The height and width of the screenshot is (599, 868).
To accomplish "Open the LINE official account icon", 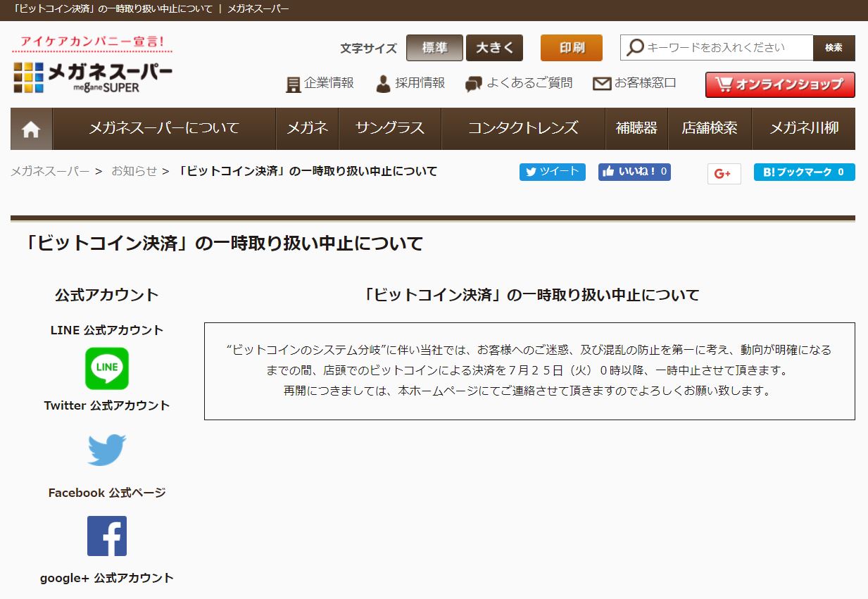I will coord(106,368).
